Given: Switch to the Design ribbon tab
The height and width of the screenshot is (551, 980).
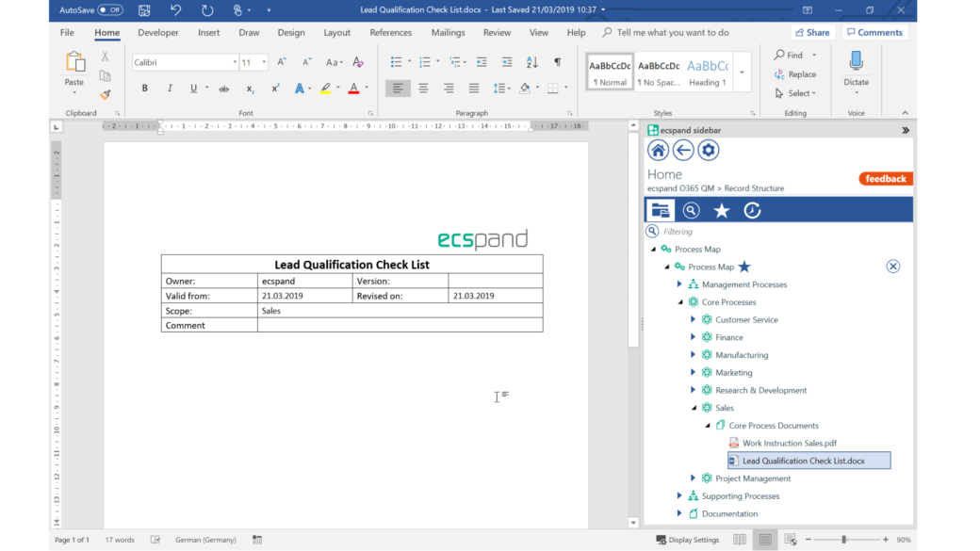Looking at the screenshot, I should (291, 32).
